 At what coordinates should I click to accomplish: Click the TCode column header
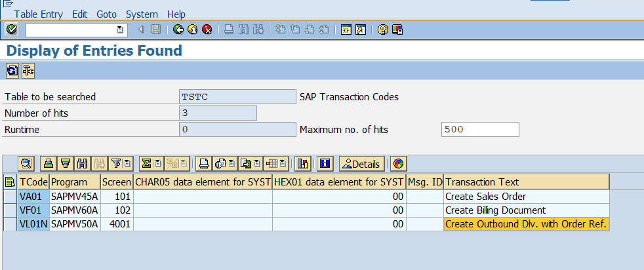[33, 182]
